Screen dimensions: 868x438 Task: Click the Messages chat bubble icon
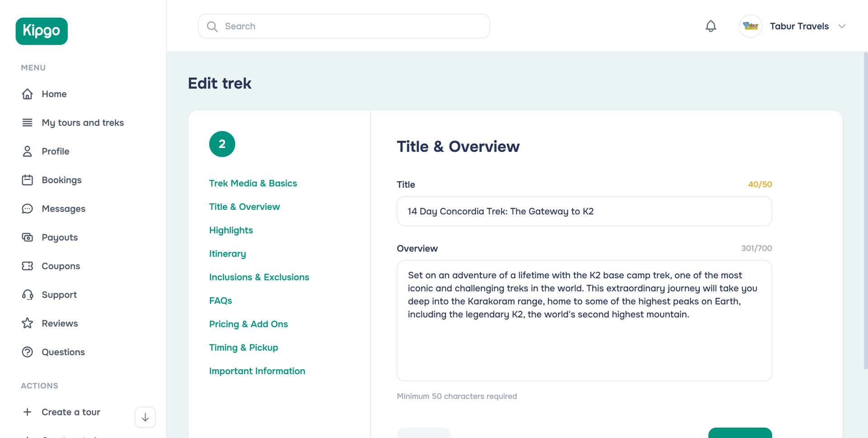tap(27, 209)
